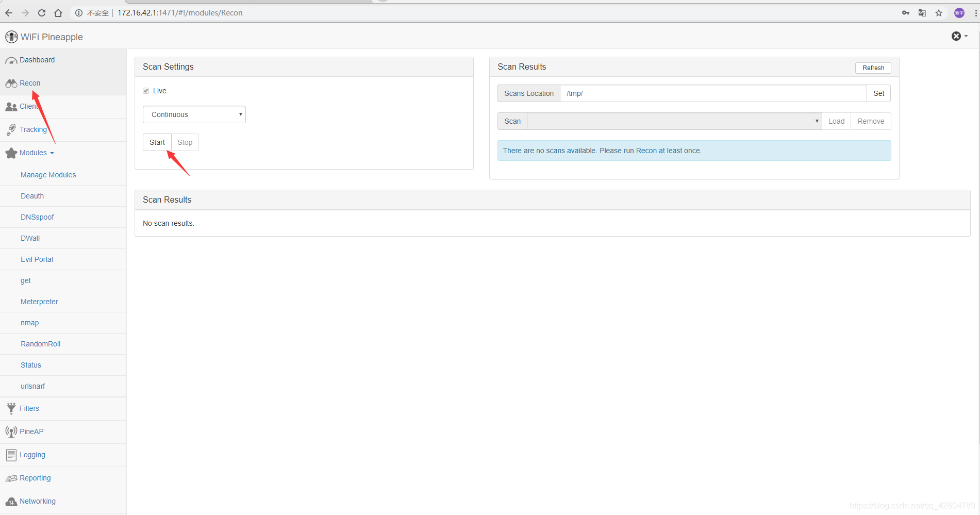Click the site security info icon
Screen dimensions: 980x515
click(x=79, y=13)
